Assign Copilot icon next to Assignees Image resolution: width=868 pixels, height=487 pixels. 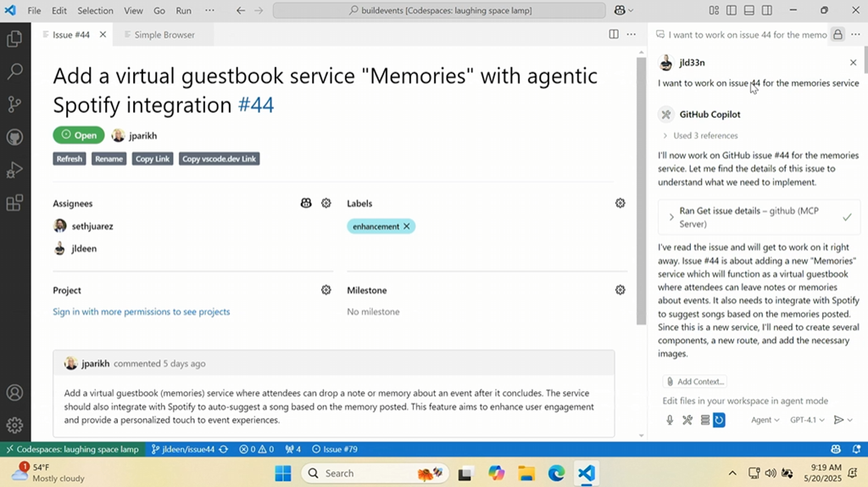tap(306, 203)
